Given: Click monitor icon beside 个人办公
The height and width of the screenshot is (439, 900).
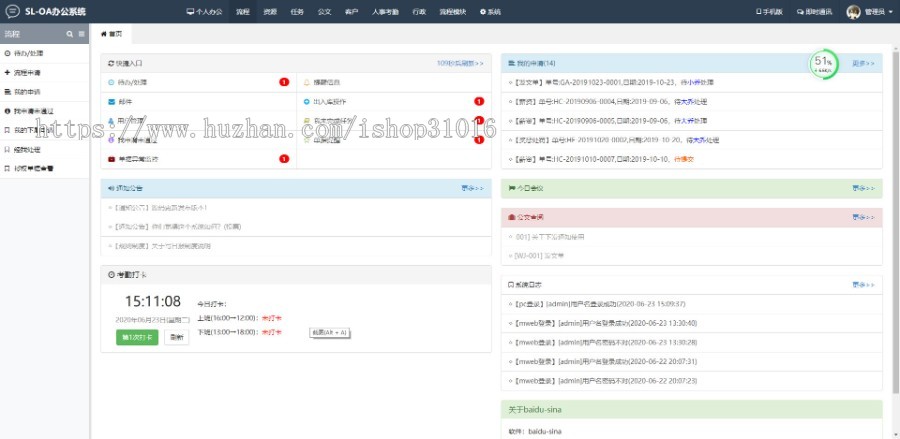Looking at the screenshot, I should pyautogui.click(x=190, y=11).
